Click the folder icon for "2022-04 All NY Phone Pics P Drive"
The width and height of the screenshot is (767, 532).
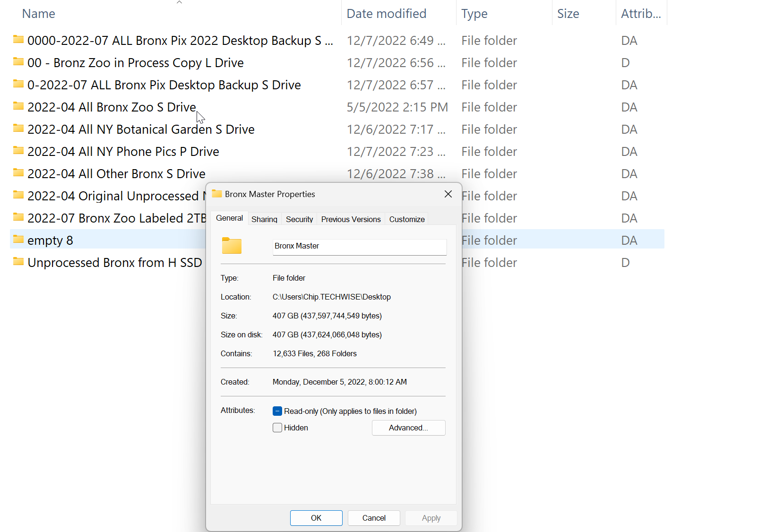click(18, 151)
